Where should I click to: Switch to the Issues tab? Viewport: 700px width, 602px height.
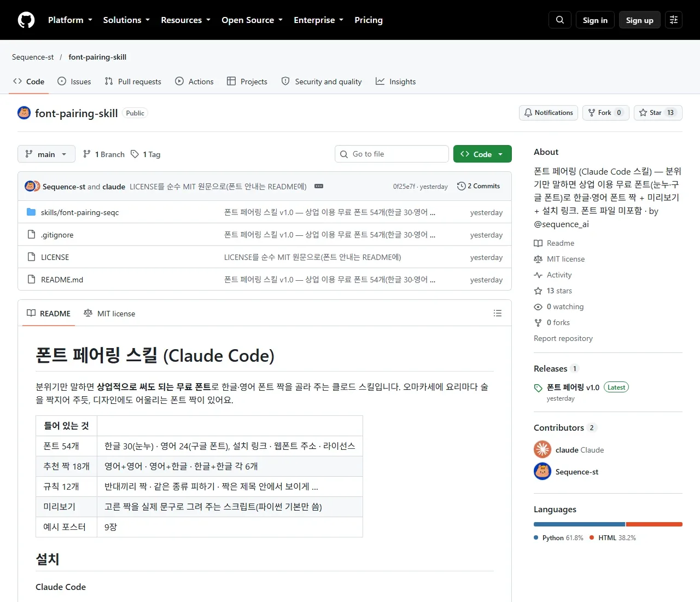click(74, 82)
